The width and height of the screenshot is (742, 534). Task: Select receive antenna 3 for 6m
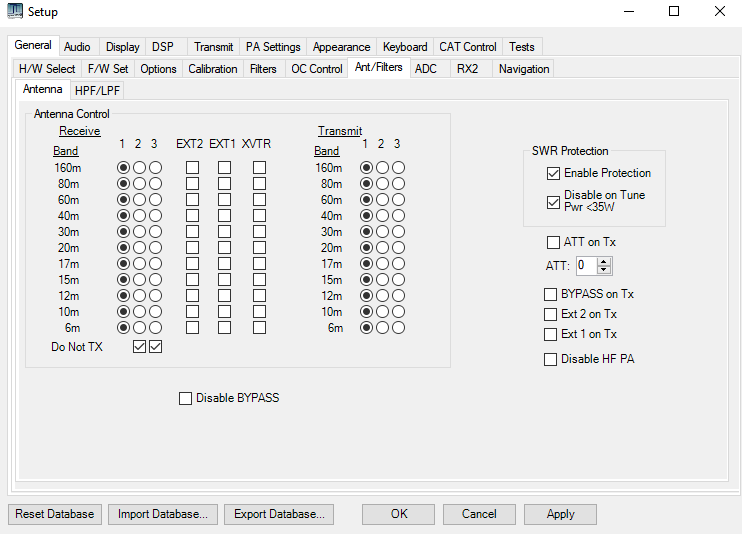tap(155, 328)
